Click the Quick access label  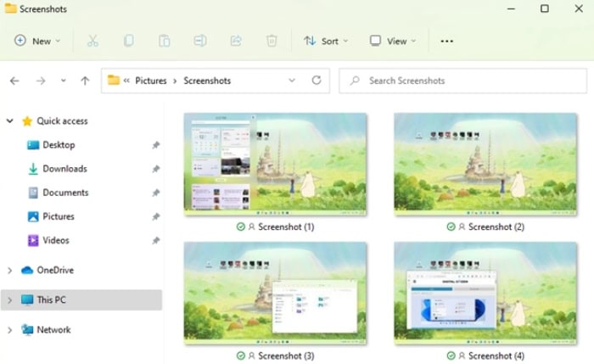[x=62, y=121]
